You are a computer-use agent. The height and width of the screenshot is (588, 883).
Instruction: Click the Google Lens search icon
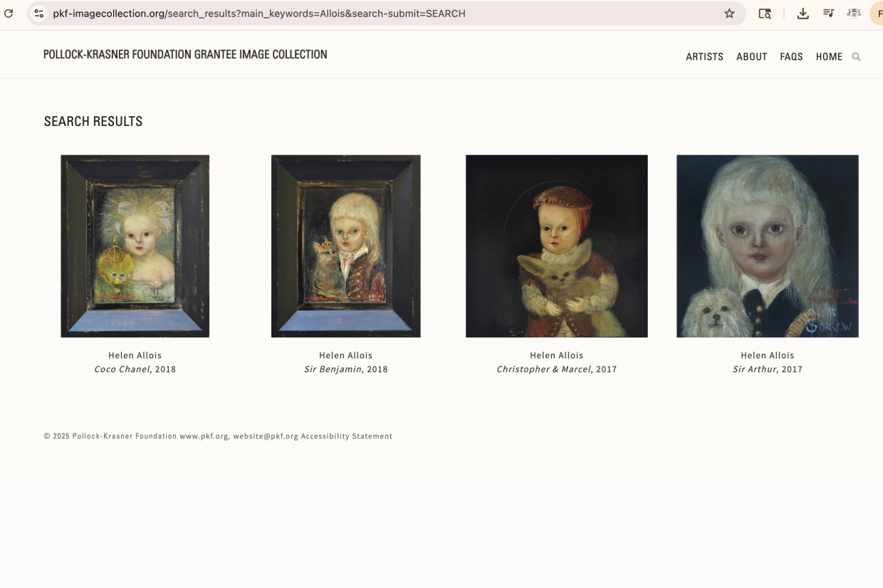pos(765,14)
